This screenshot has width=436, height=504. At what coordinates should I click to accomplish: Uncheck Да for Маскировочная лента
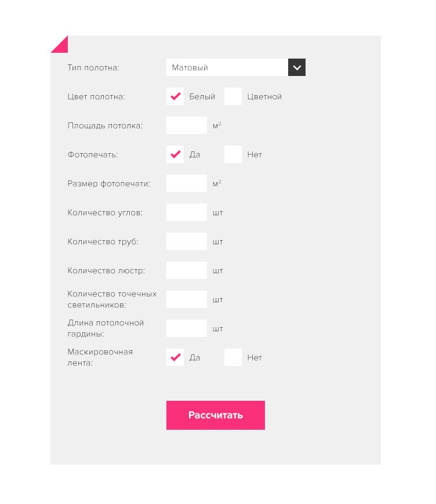(175, 357)
